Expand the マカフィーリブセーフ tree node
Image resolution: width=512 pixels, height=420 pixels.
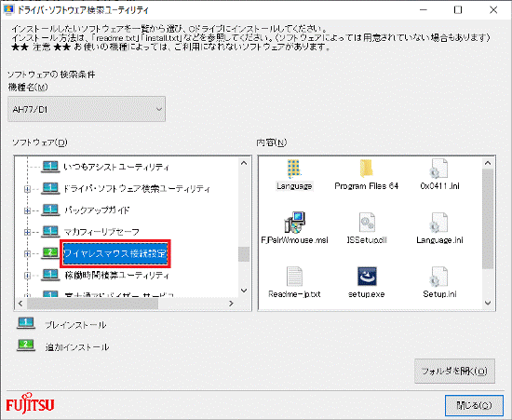[27, 232]
